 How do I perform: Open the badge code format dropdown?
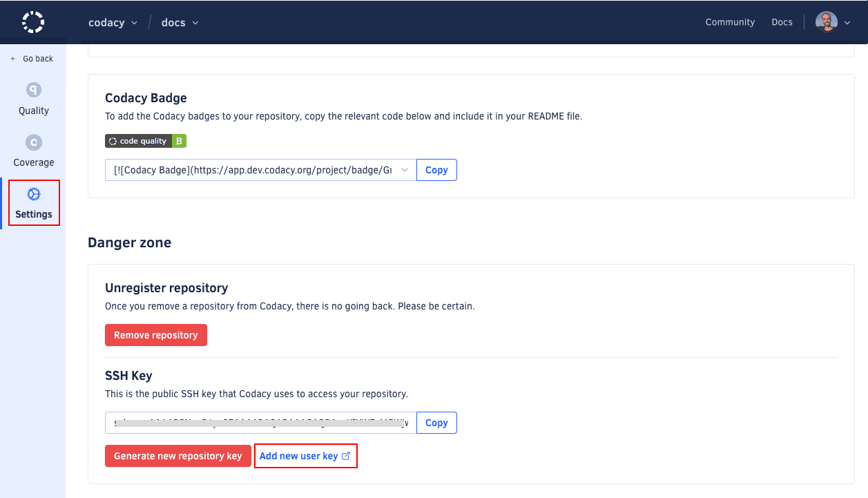click(404, 169)
